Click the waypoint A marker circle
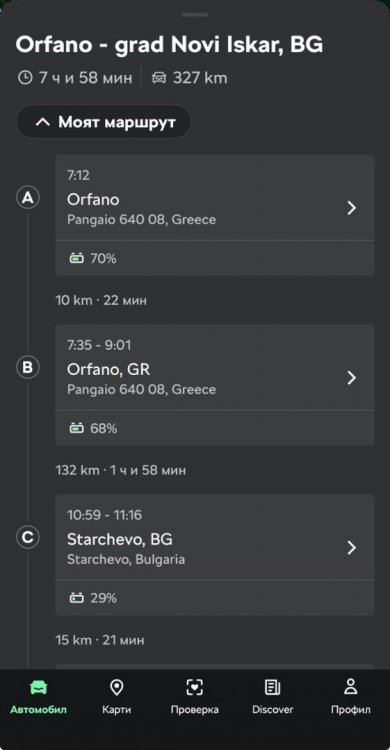Screen dimensions: 390x750 (28, 198)
